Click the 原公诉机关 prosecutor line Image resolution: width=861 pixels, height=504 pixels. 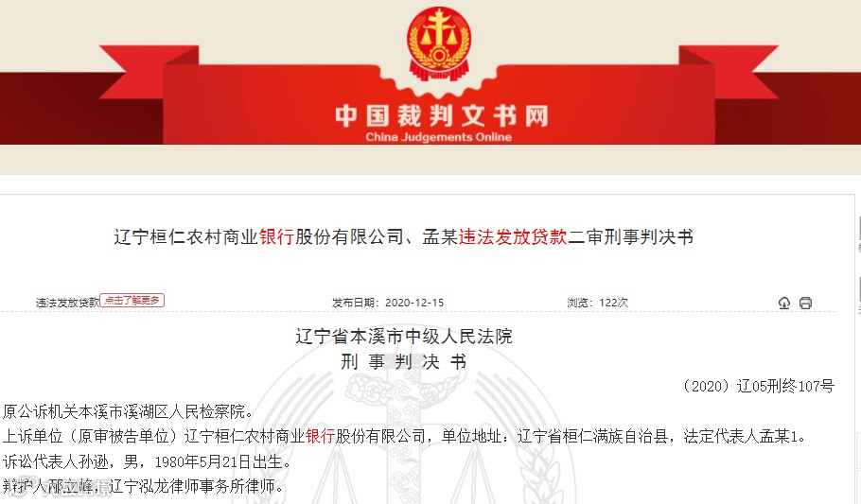click(128, 411)
